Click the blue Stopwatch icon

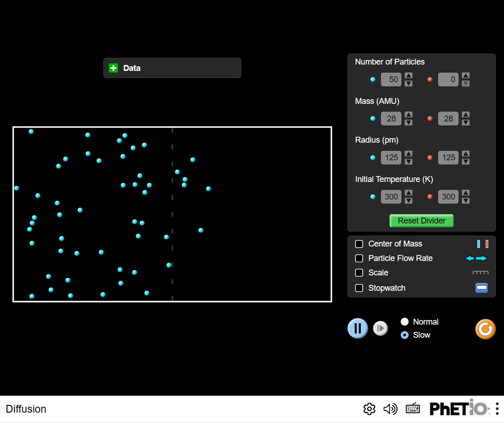481,288
